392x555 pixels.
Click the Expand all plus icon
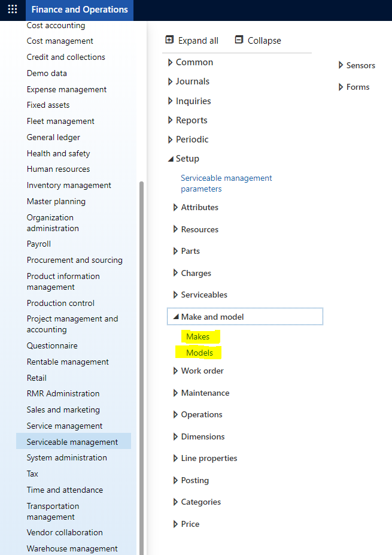(x=169, y=40)
